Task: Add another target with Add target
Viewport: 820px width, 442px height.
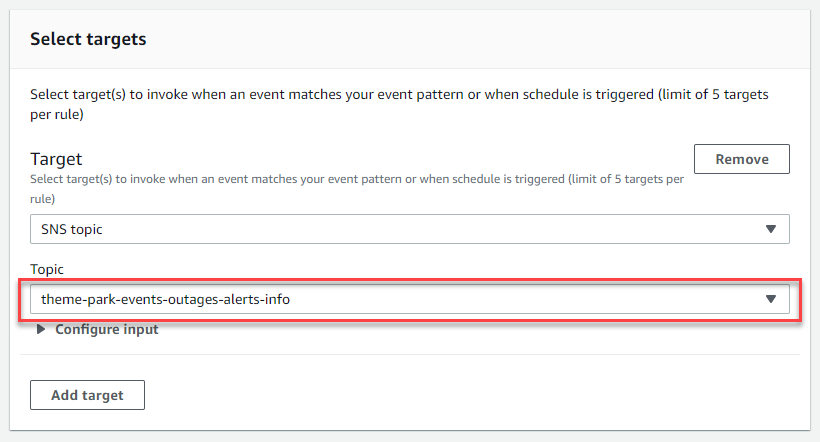Action: [x=87, y=395]
